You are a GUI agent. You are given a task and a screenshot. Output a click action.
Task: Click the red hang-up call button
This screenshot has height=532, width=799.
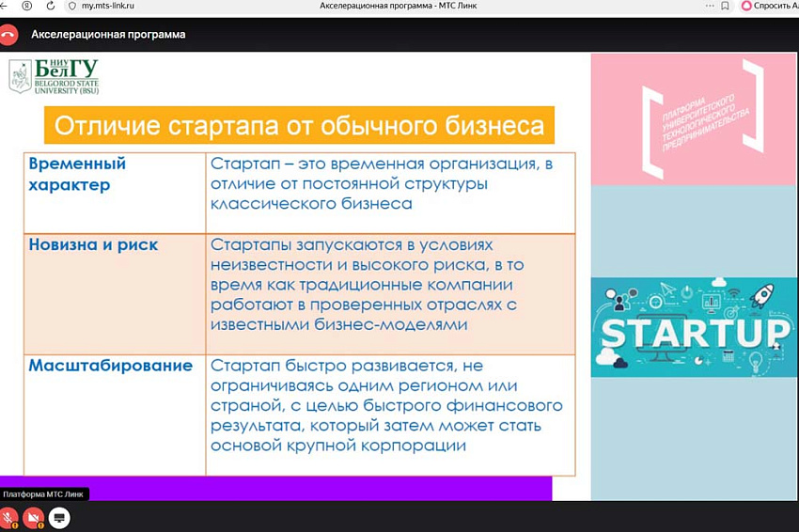[9, 35]
